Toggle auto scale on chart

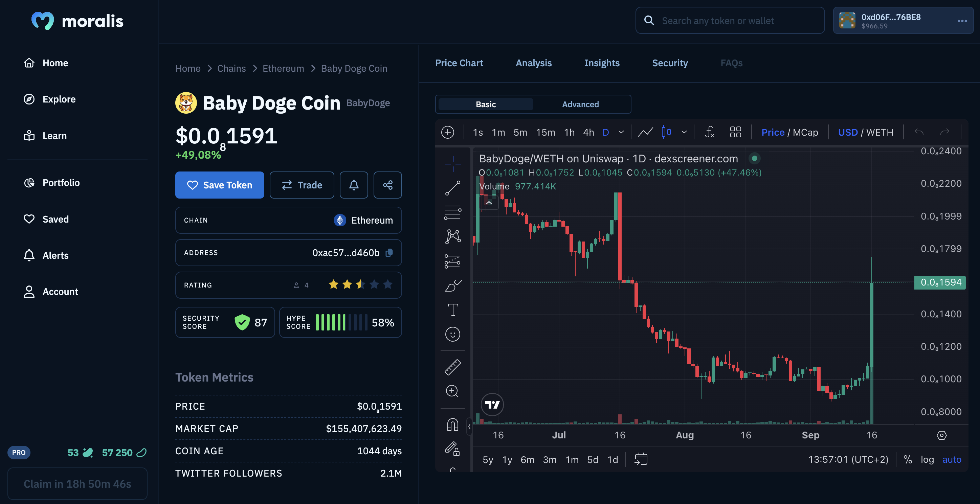(x=952, y=459)
